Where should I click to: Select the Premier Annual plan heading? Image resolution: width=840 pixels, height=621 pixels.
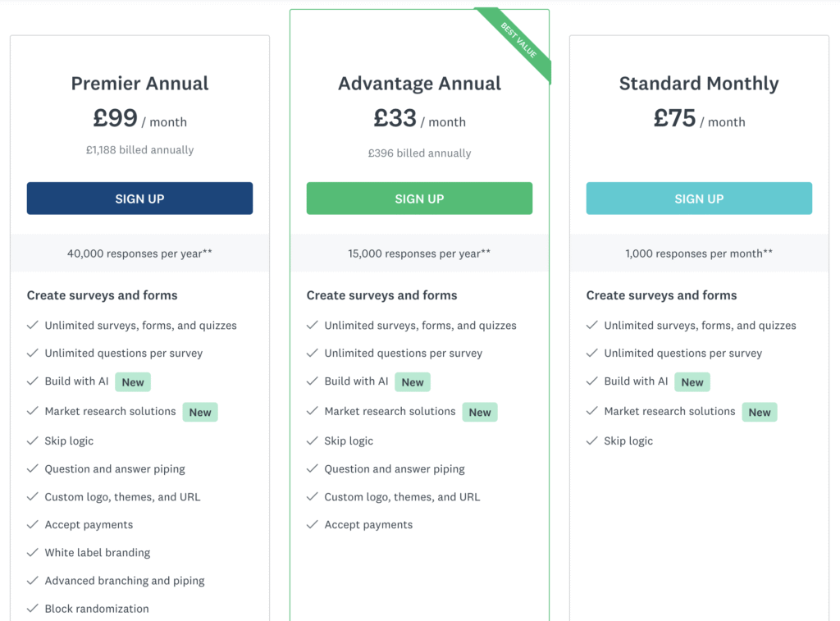[x=139, y=84]
